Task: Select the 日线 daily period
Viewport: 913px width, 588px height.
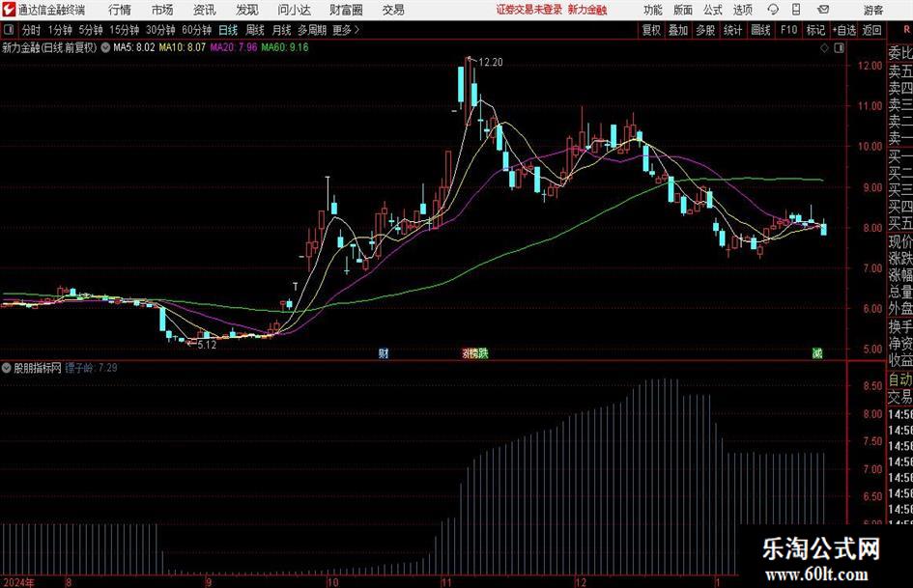Action: click(x=228, y=30)
